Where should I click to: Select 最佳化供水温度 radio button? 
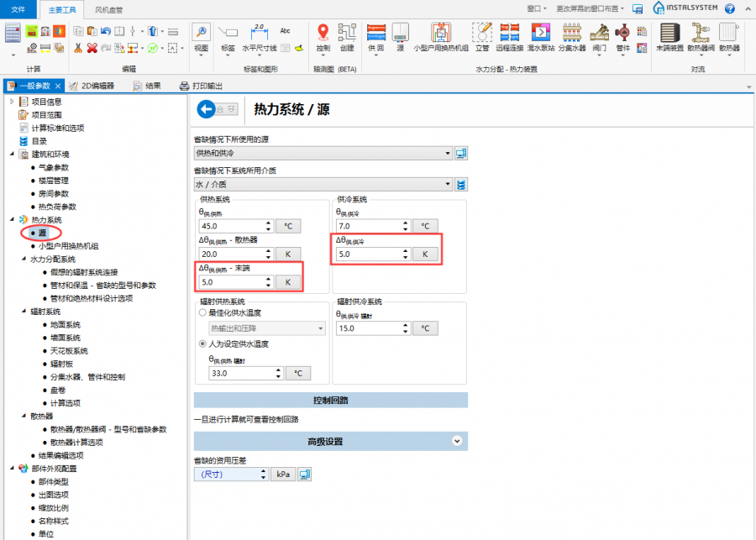pyautogui.click(x=202, y=312)
